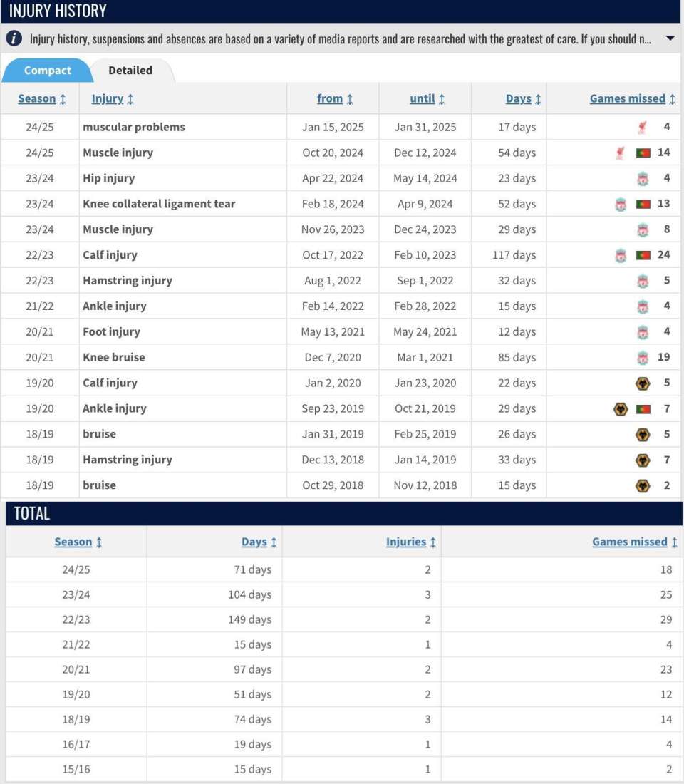Viewport: 684px width, 784px height.
Task: Click Portugal flag in Sep 23, 2019 row
Action: (x=643, y=409)
